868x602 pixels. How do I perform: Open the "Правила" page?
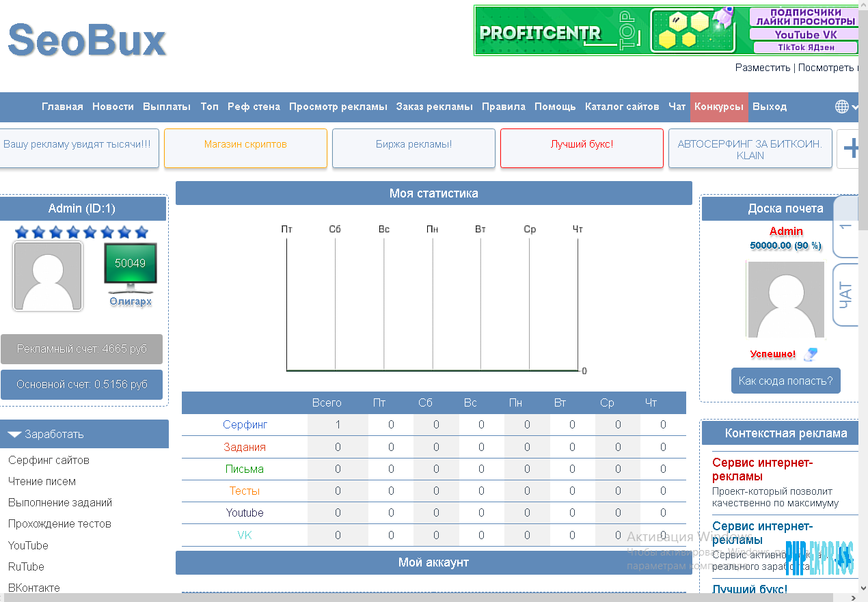[504, 107]
